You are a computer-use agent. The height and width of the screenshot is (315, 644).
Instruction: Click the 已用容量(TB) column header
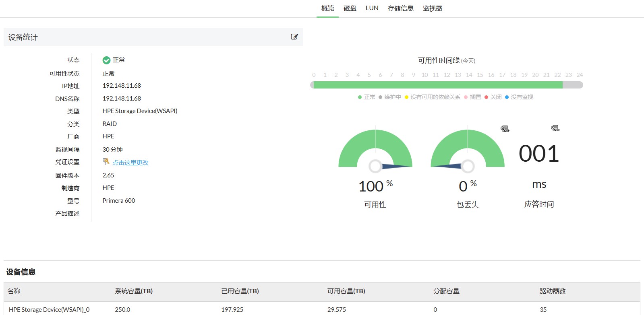(x=240, y=291)
